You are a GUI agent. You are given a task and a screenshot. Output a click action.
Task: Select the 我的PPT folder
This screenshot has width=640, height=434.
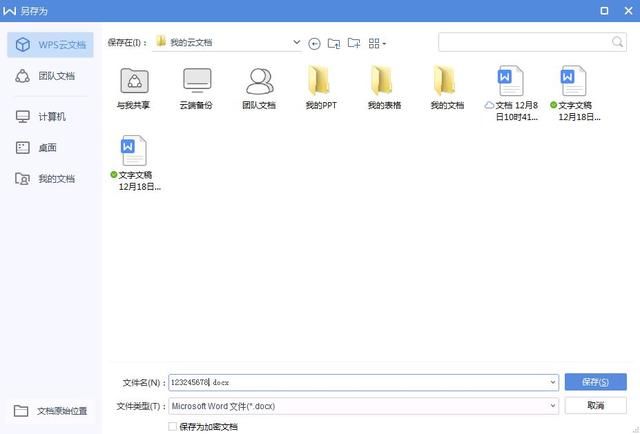coord(321,89)
